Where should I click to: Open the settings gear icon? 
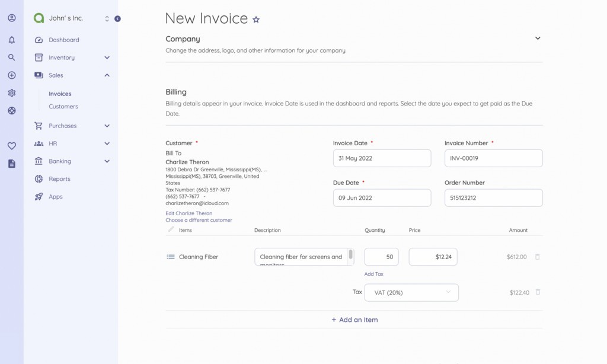click(x=12, y=93)
